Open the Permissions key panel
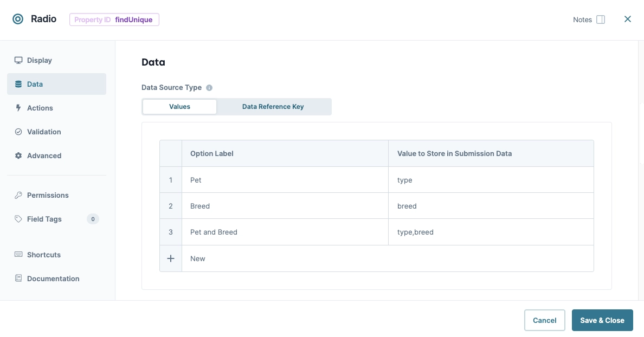The width and height of the screenshot is (644, 337). coord(19,195)
